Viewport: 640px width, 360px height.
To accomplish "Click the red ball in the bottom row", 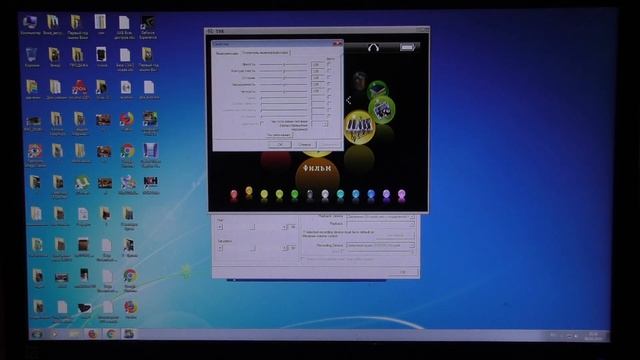I will coord(234,195).
